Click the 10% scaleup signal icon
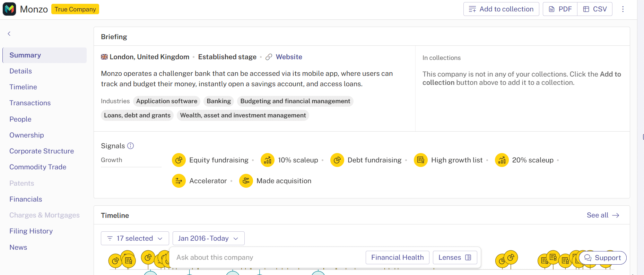Screen dimensions: 644x275 click(x=268, y=160)
